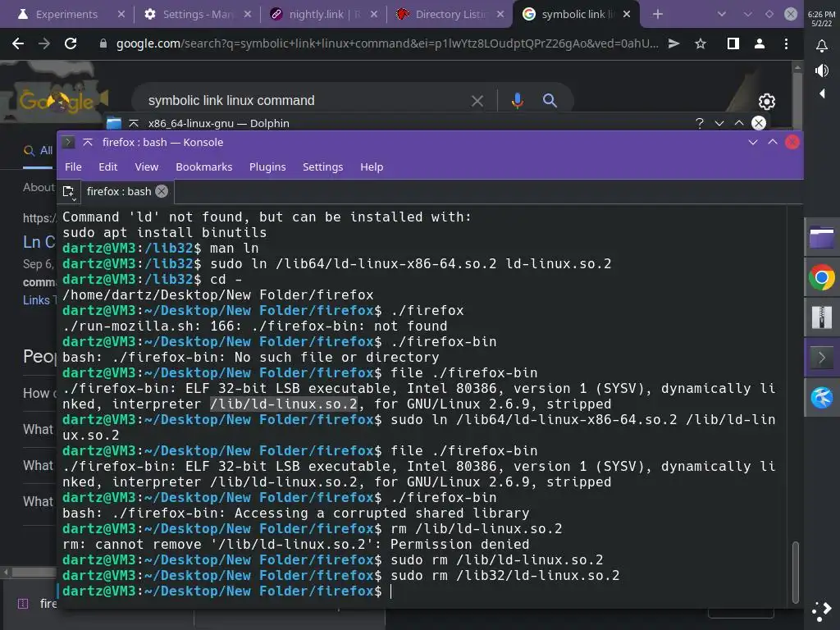The height and width of the screenshot is (630, 840).
Task: Open Konsole View menu
Action: pyautogui.click(x=146, y=167)
